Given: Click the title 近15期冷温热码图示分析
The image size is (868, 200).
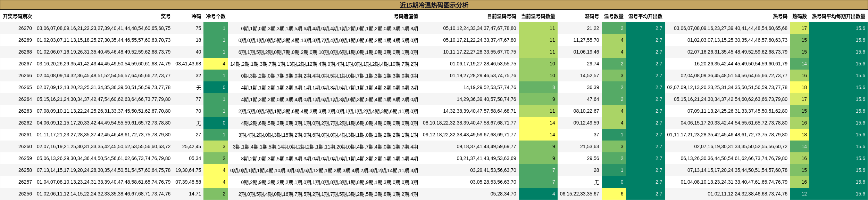Looking at the screenshot, I should (x=434, y=5).
